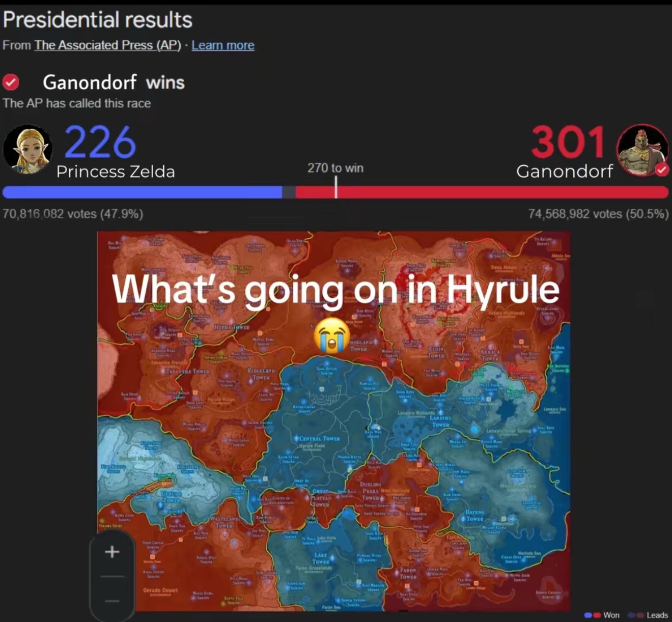This screenshot has height=622, width=672.
Task: Click the red Ganondorf segment of electoral bar
Action: click(x=482, y=192)
